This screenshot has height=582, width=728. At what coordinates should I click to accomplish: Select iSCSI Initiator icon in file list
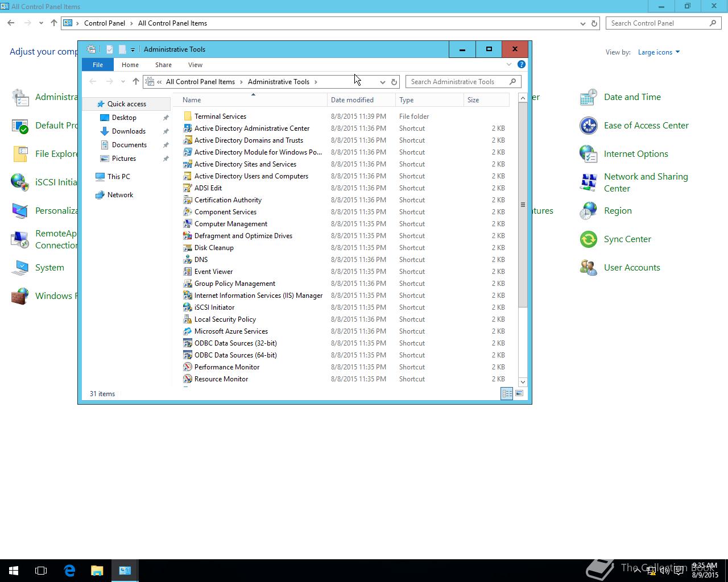(187, 307)
